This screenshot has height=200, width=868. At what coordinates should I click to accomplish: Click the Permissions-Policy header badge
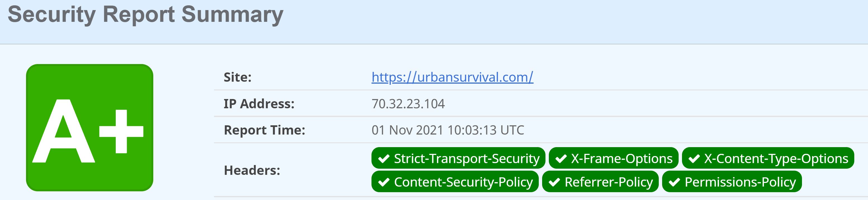pyautogui.click(x=732, y=182)
